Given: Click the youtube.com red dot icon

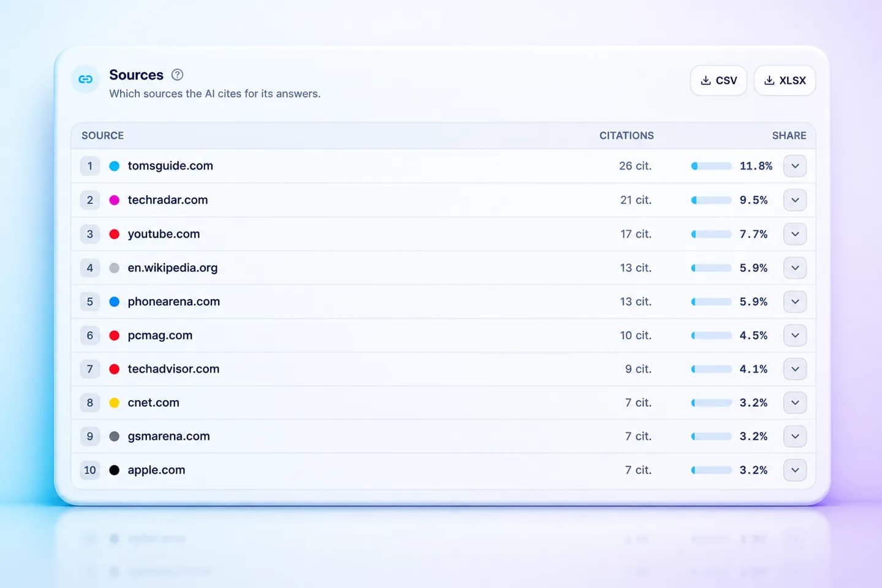Looking at the screenshot, I should click(114, 234).
